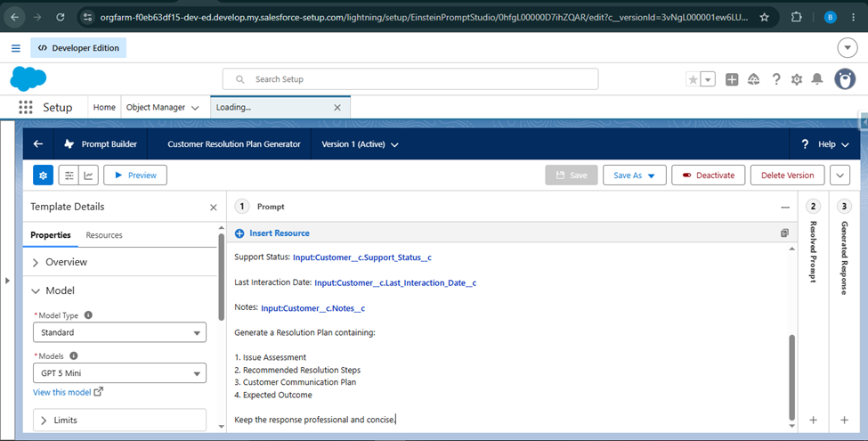Viewport: 868px width, 441px height.
Task: Open the Object Manager tab dropdown chevron
Action: (195, 108)
